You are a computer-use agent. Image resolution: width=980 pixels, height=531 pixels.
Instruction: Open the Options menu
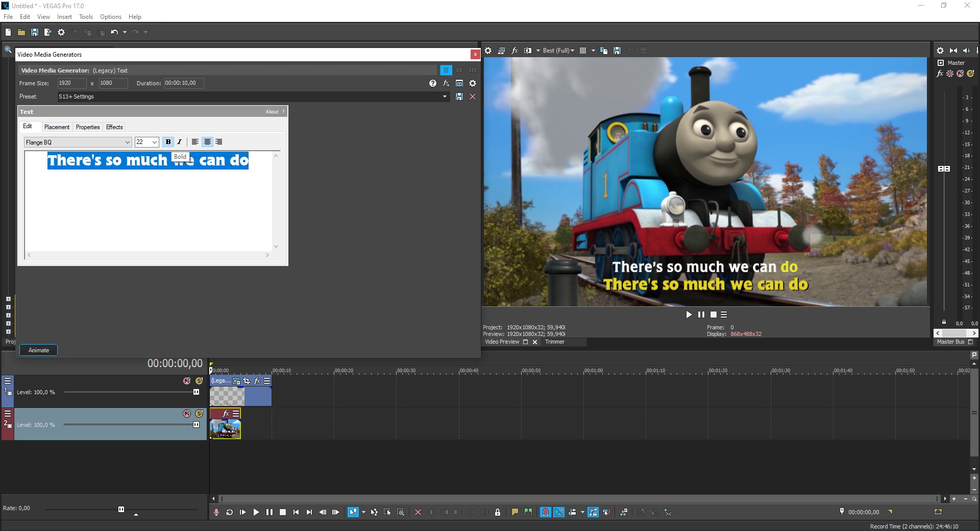pyautogui.click(x=111, y=17)
